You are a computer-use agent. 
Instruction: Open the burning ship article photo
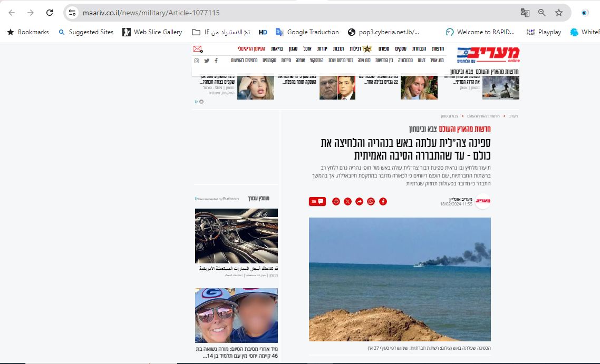(x=400, y=279)
